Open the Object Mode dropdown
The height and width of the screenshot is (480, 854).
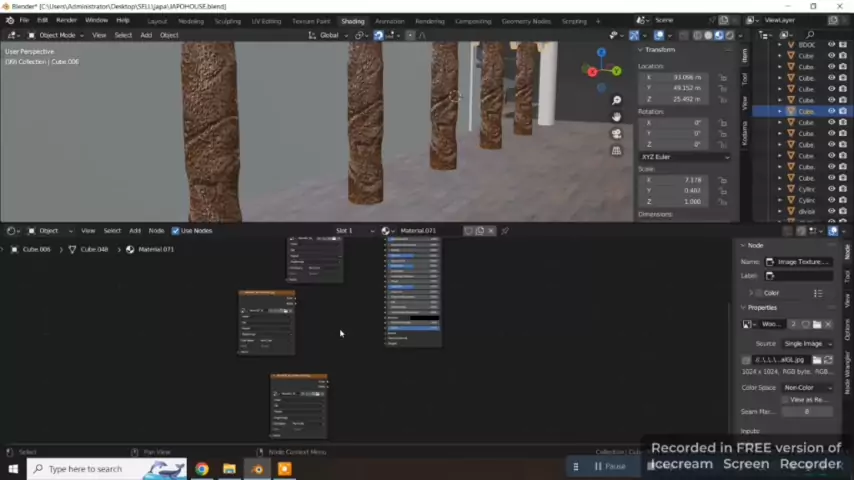coord(56,35)
